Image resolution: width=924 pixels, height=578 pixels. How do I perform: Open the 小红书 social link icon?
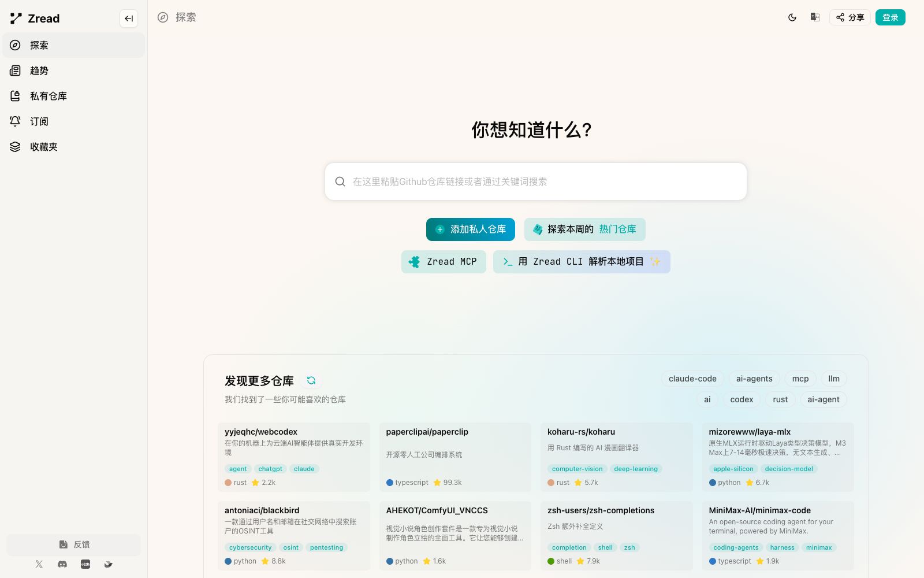pyautogui.click(x=85, y=564)
